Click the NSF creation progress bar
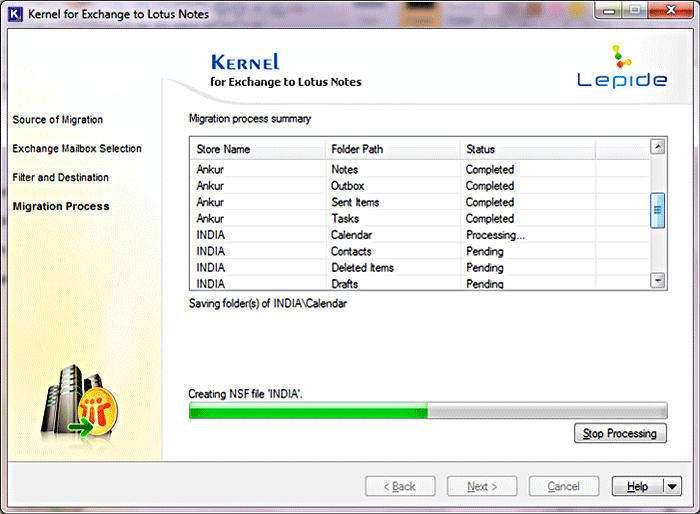 [428, 410]
